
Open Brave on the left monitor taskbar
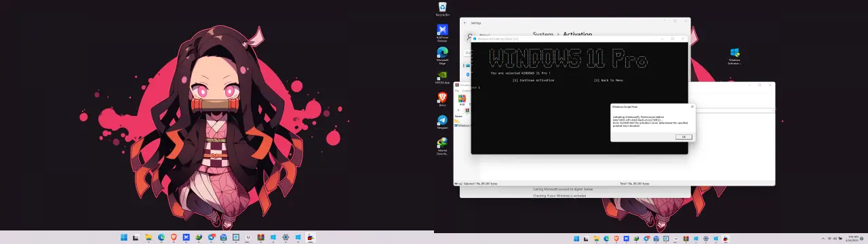174,237
